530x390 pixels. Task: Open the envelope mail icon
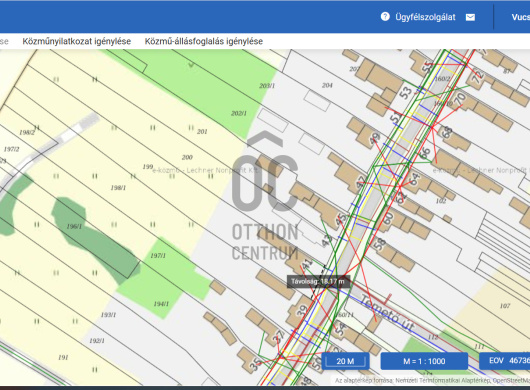point(470,17)
